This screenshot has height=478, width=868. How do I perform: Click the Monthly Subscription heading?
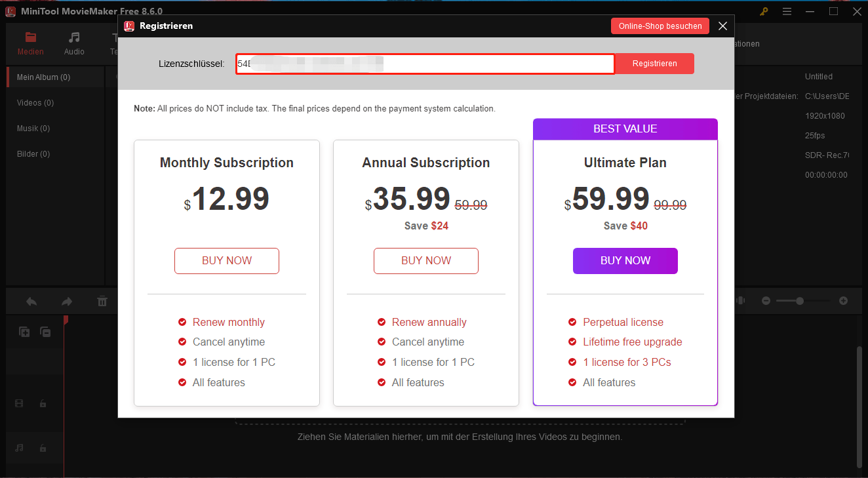(227, 163)
